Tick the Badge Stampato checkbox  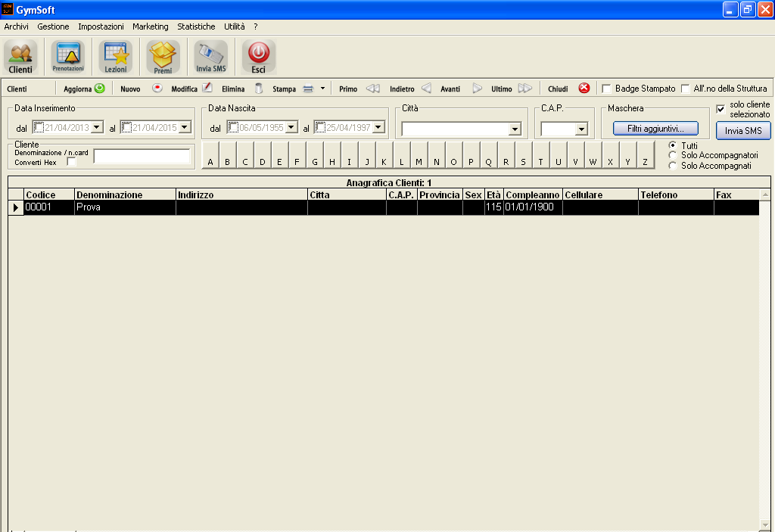pos(606,89)
